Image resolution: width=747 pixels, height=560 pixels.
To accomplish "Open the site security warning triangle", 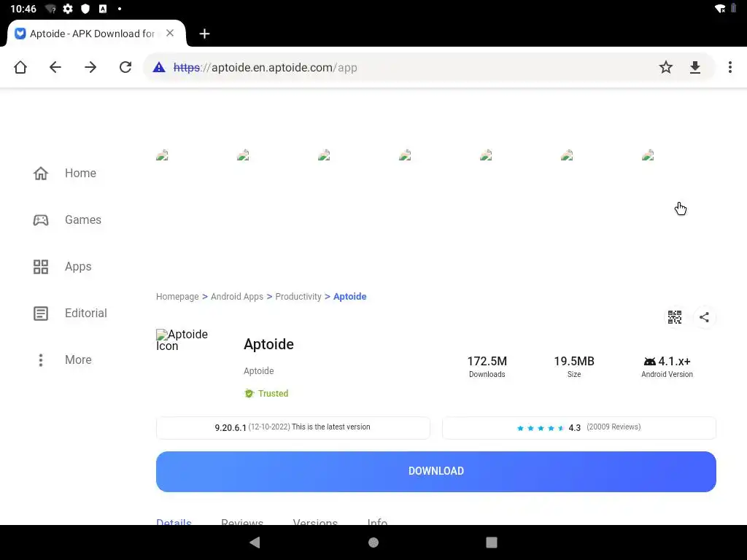I will [x=159, y=67].
